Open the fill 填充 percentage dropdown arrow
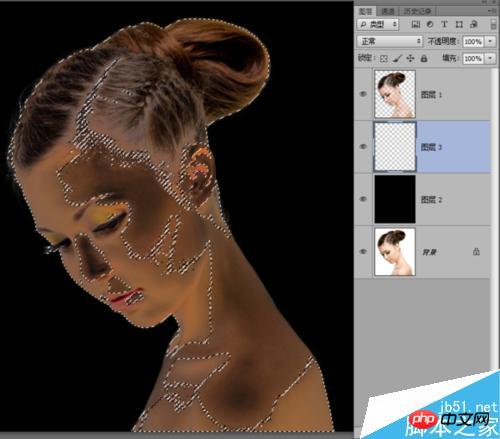The image size is (500, 439). point(490,58)
